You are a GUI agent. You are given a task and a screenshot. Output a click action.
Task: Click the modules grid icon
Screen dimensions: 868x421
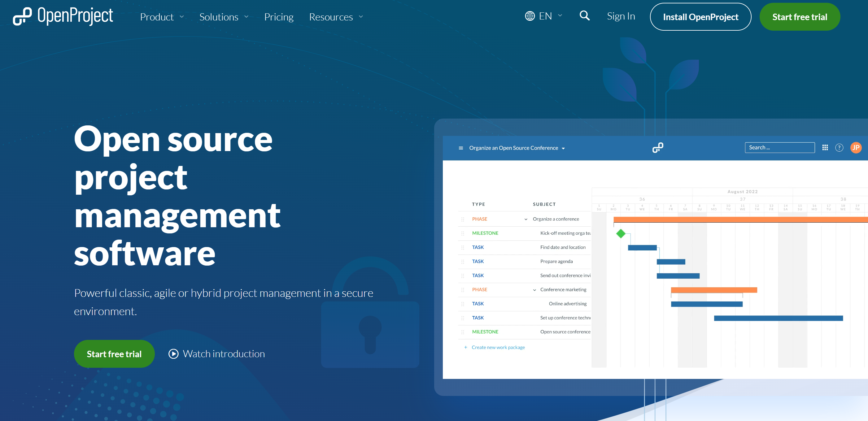[x=825, y=148]
